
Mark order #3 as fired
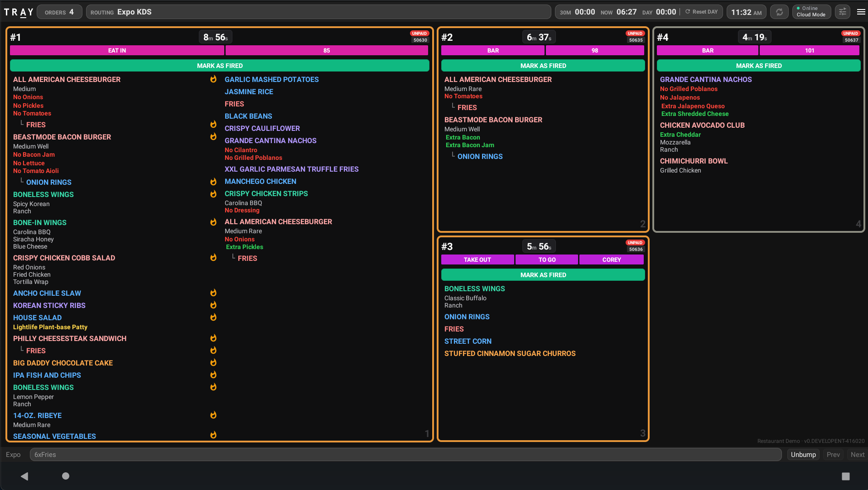tap(543, 275)
